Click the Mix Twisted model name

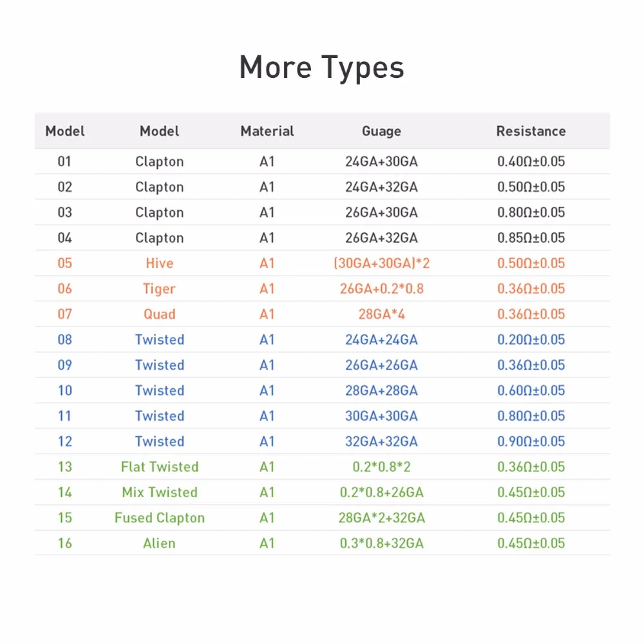click(159, 493)
